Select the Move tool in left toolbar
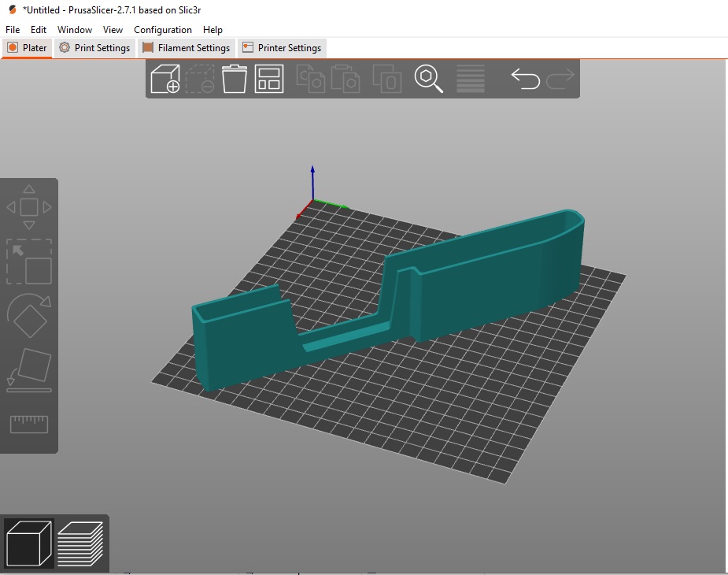The height and width of the screenshot is (575, 728). click(x=29, y=208)
